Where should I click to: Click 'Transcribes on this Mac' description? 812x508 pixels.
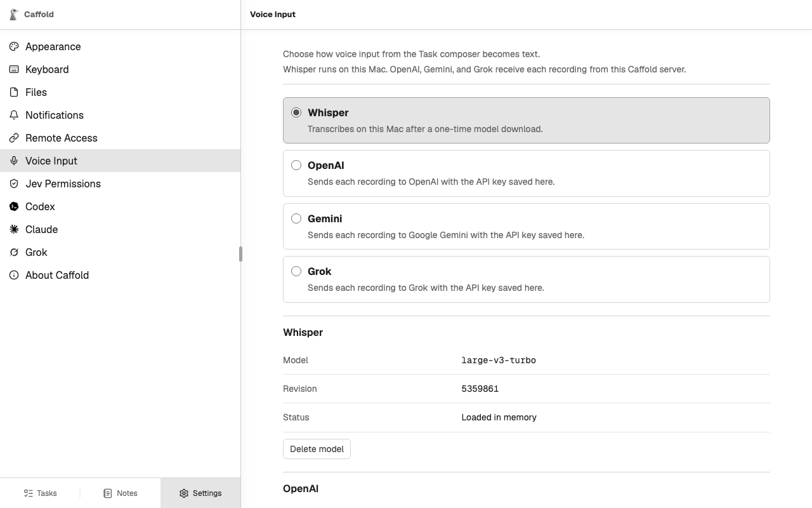coord(425,129)
